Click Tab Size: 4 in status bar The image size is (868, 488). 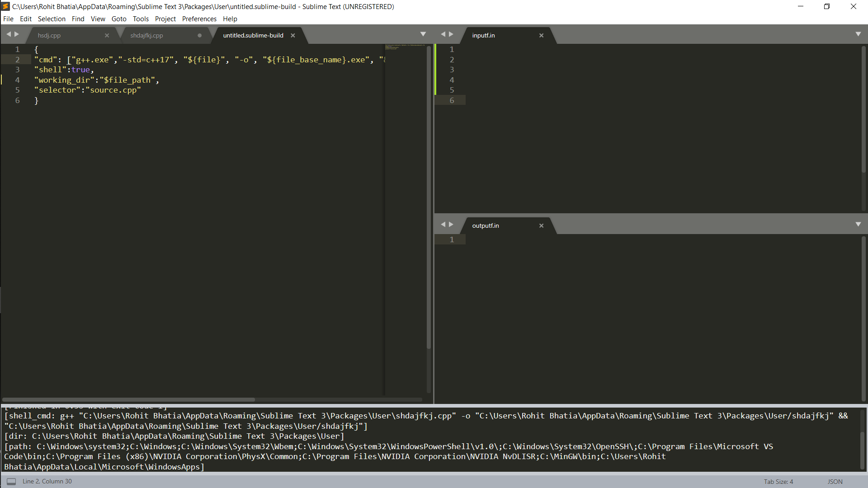pyautogui.click(x=778, y=482)
